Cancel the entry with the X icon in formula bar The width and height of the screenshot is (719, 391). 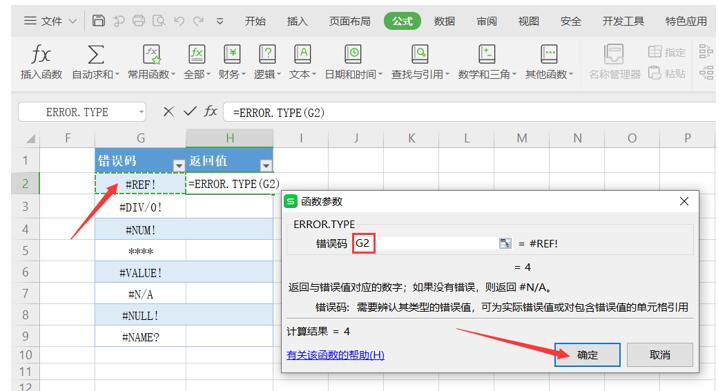[x=169, y=111]
